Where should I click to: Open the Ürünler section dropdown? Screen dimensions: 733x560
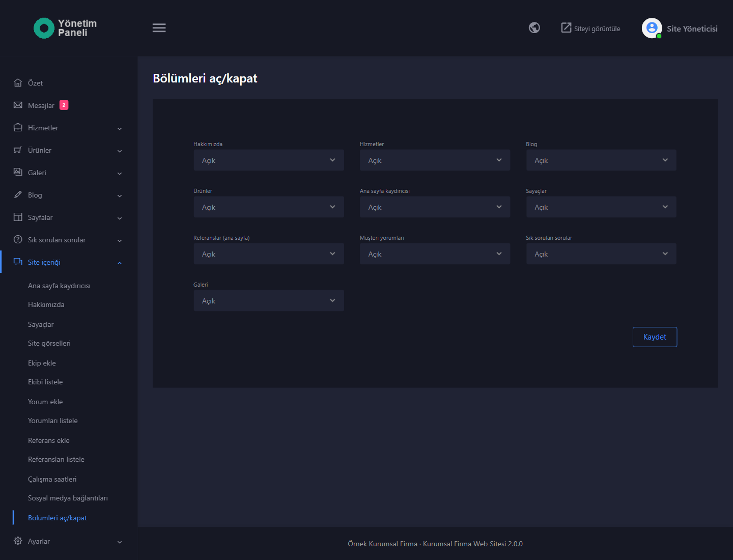coord(269,207)
